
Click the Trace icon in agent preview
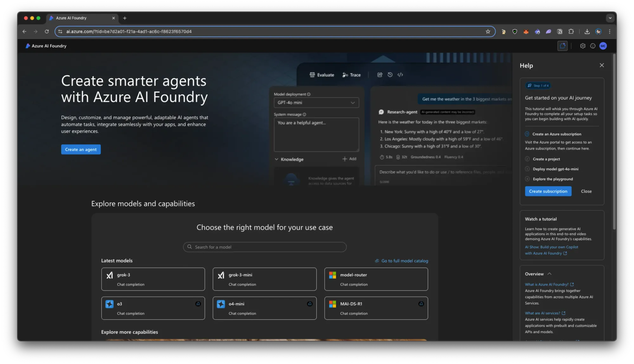click(345, 75)
